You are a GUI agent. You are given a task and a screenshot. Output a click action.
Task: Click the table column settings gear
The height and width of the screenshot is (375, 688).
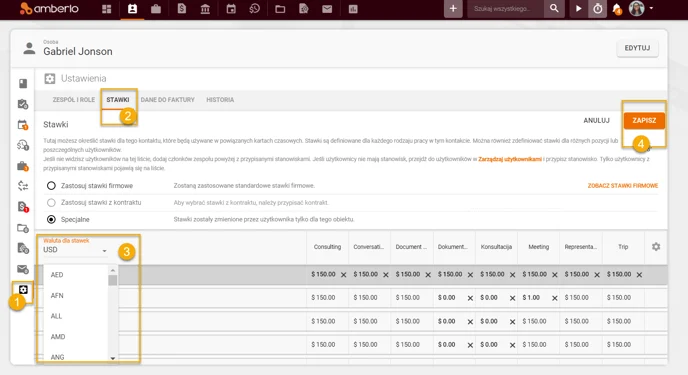point(656,246)
